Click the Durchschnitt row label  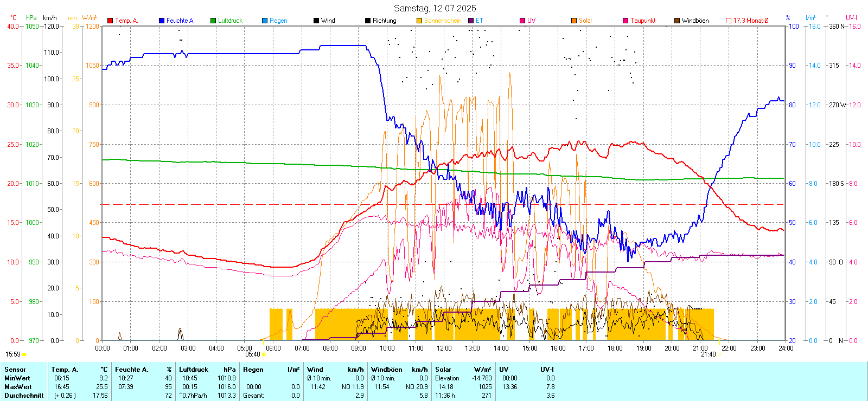(x=24, y=396)
